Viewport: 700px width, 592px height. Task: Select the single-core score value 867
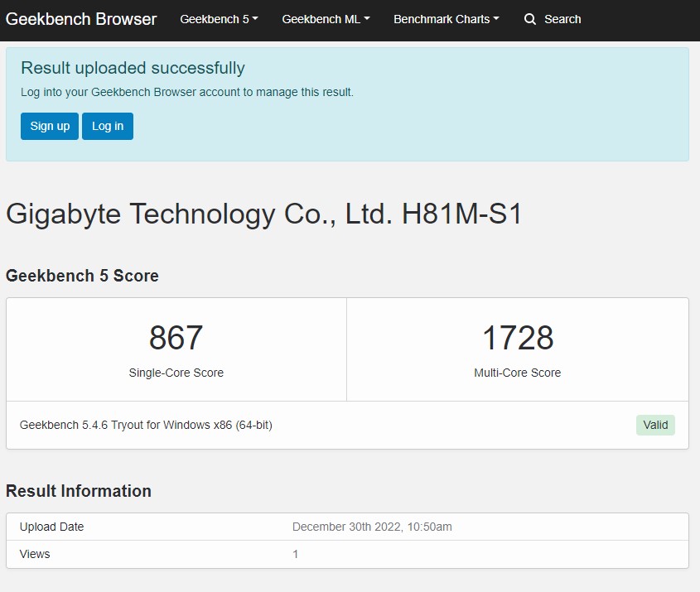click(176, 338)
